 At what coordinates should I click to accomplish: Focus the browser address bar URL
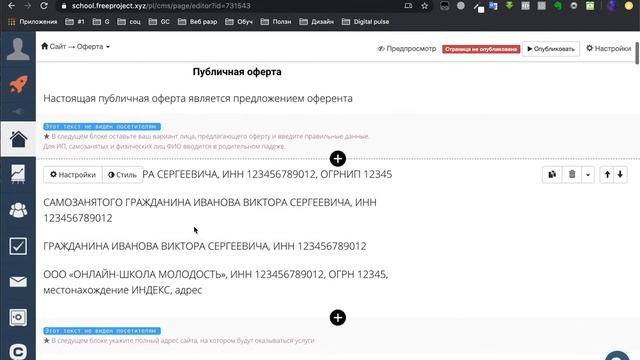click(161, 6)
